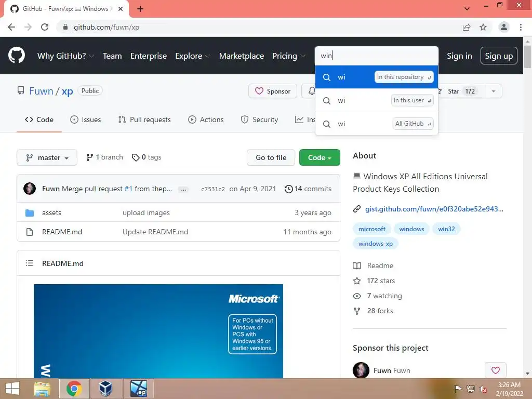Open VirtualBox from taskbar
The height and width of the screenshot is (399, 532).
(x=105, y=389)
